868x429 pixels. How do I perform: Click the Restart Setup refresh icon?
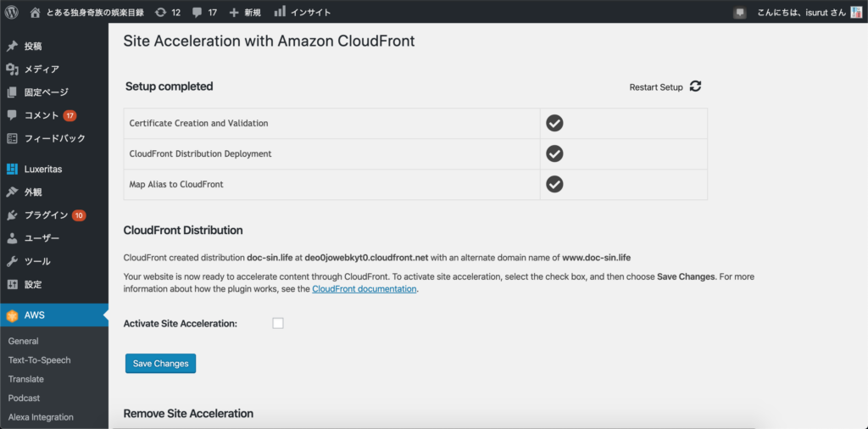[696, 86]
